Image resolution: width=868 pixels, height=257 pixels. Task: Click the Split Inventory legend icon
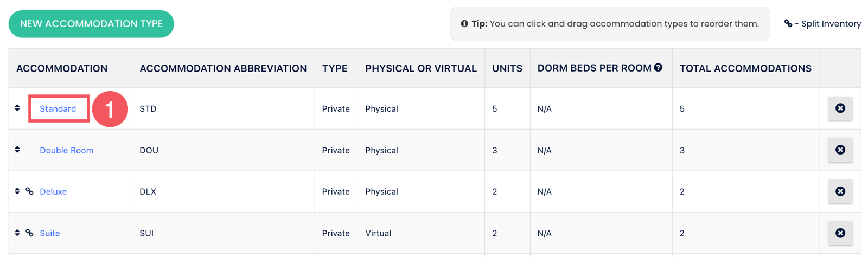pyautogui.click(x=788, y=23)
